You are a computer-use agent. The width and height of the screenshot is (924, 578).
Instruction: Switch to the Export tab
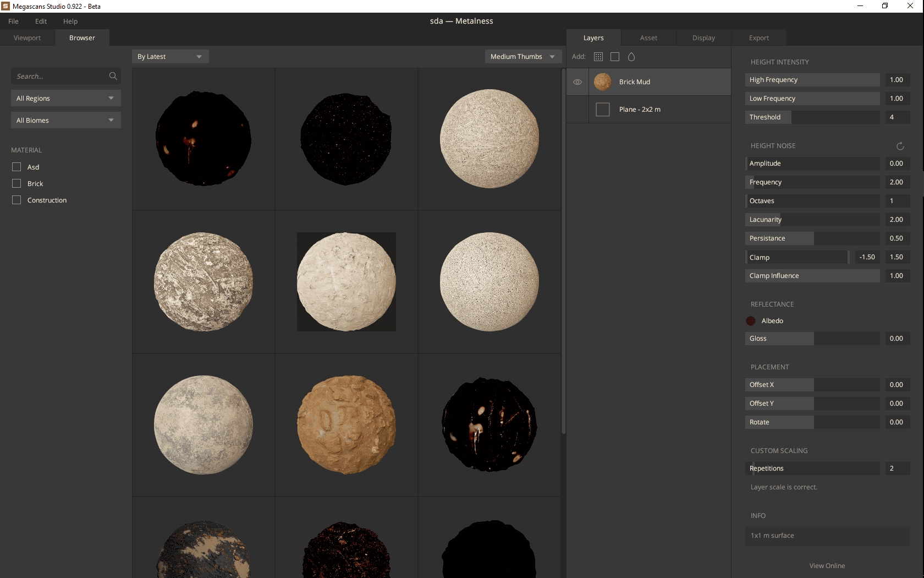click(758, 37)
